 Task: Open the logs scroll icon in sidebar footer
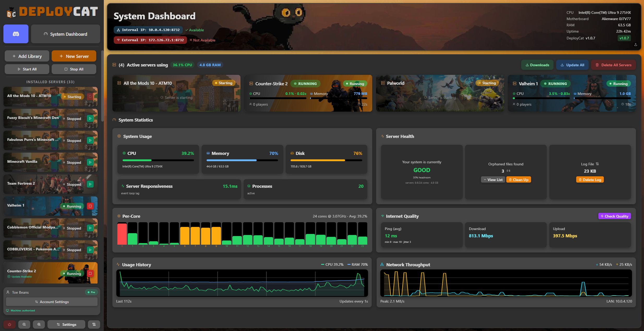tap(94, 324)
